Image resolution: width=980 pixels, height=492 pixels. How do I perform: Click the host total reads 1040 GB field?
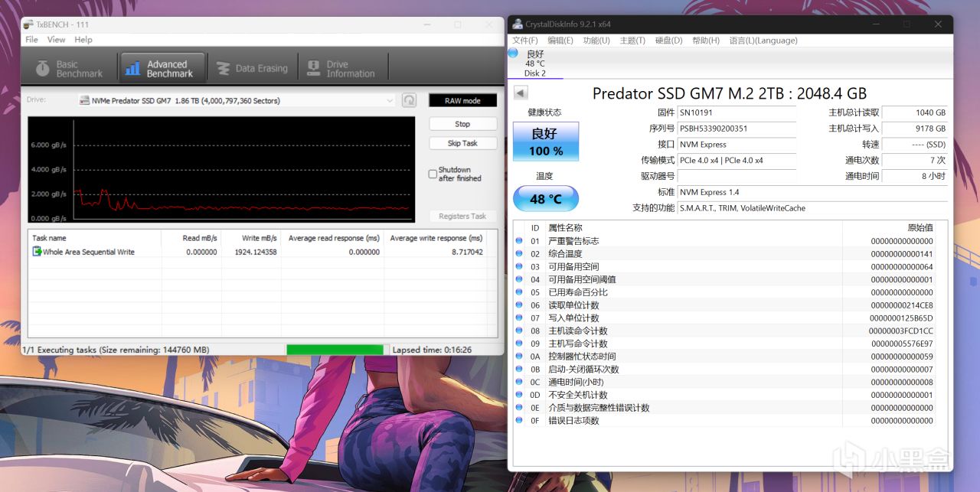click(x=914, y=112)
